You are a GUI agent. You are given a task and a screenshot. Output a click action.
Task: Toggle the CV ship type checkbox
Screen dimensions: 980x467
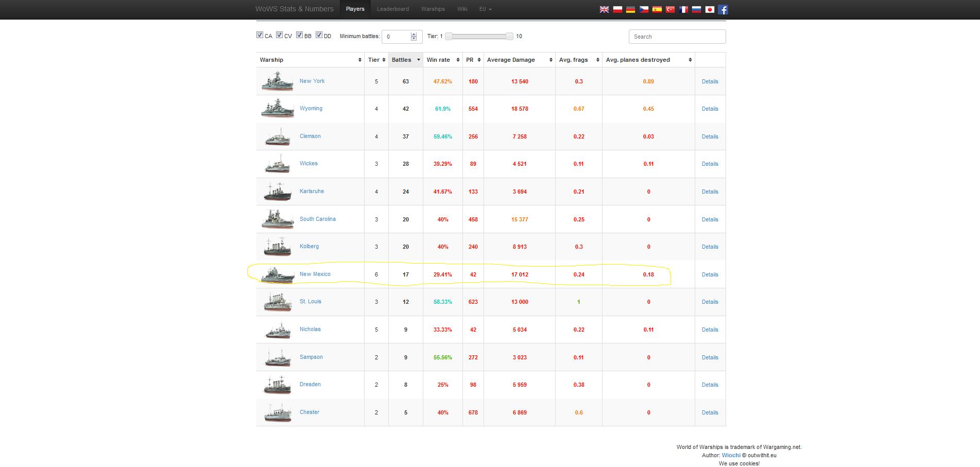coord(279,35)
